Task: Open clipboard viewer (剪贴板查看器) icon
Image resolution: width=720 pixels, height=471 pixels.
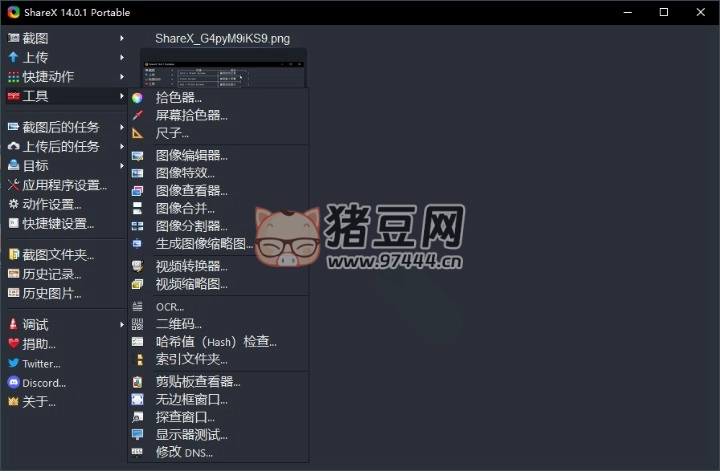Action: tap(137, 381)
